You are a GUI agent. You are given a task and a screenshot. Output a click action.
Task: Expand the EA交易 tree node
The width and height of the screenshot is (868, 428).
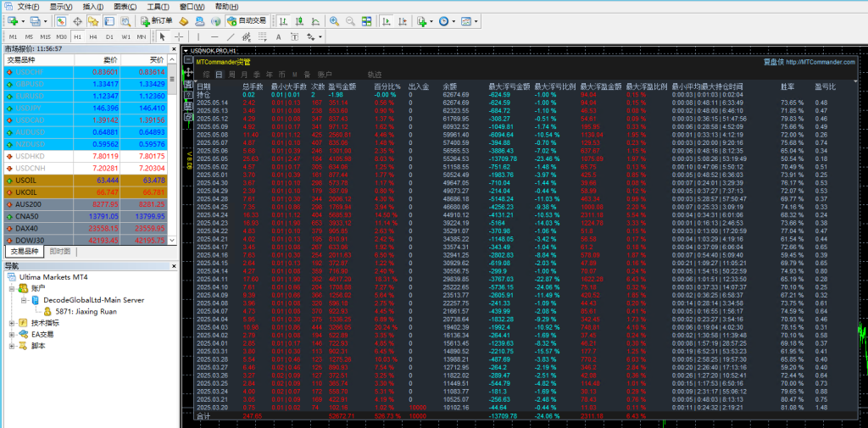click(x=12, y=335)
